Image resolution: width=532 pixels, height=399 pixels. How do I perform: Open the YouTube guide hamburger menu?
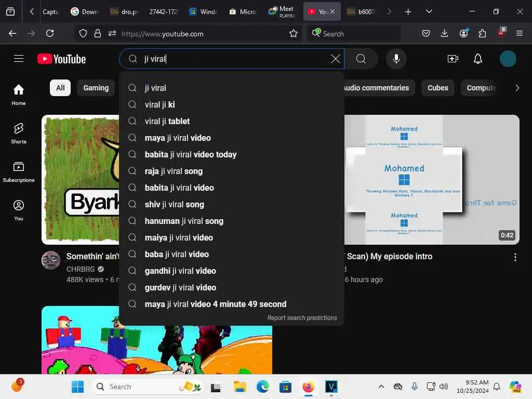tap(19, 59)
